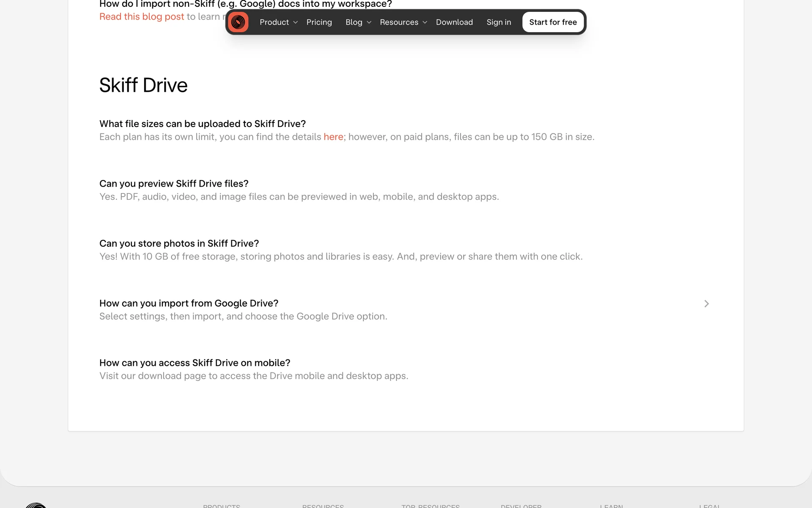Click the arrow beside Google Drive import question

(706, 304)
